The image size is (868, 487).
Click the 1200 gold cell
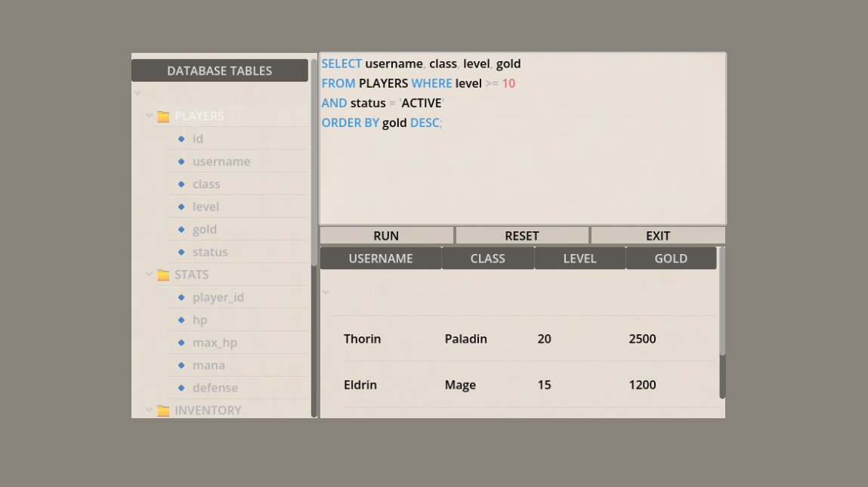click(642, 385)
